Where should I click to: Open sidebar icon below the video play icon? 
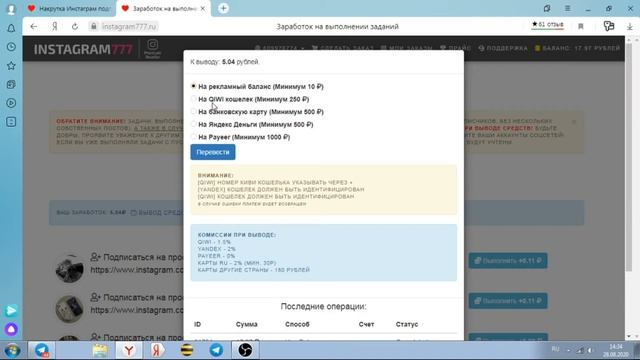11,122
